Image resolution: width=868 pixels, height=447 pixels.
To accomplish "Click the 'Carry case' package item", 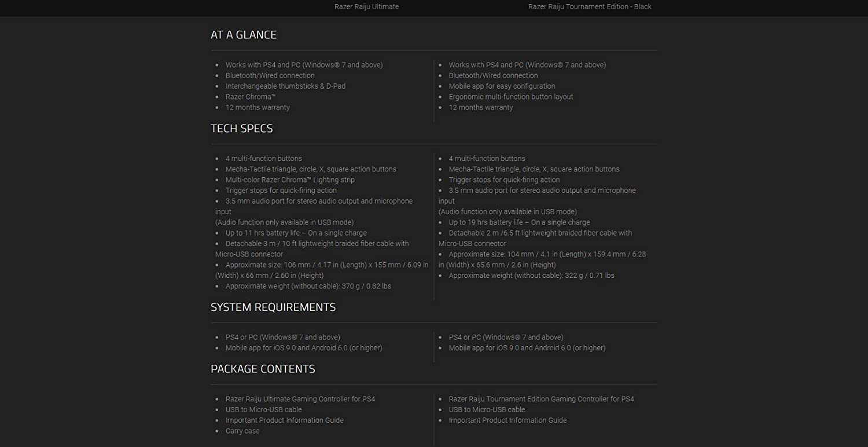I will tap(242, 431).
